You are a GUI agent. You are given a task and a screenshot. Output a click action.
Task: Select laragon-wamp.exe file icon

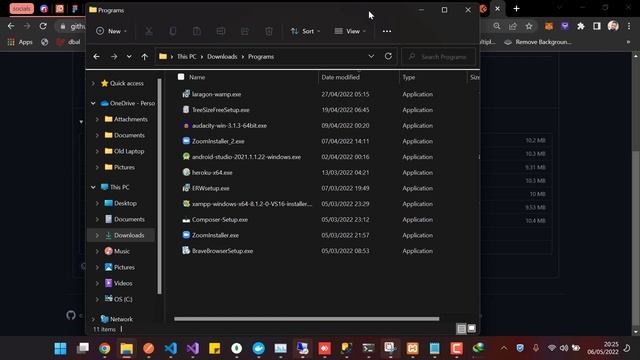point(186,94)
